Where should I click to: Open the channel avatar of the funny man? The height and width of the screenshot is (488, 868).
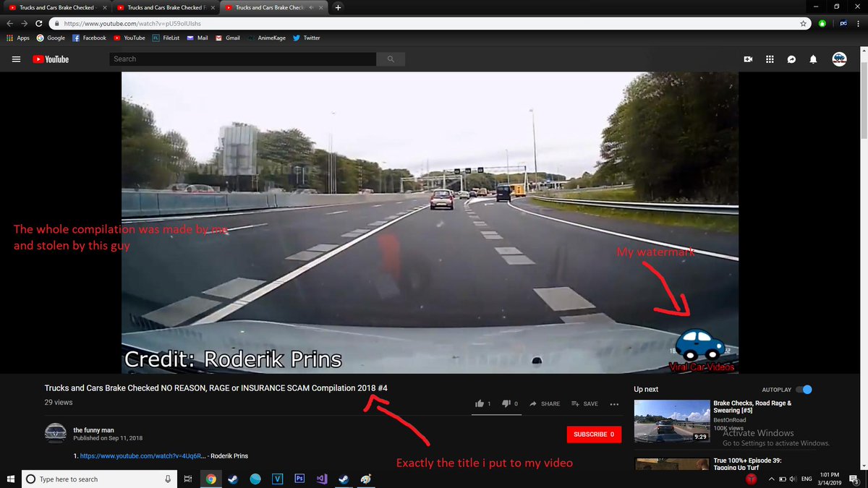pos(55,433)
